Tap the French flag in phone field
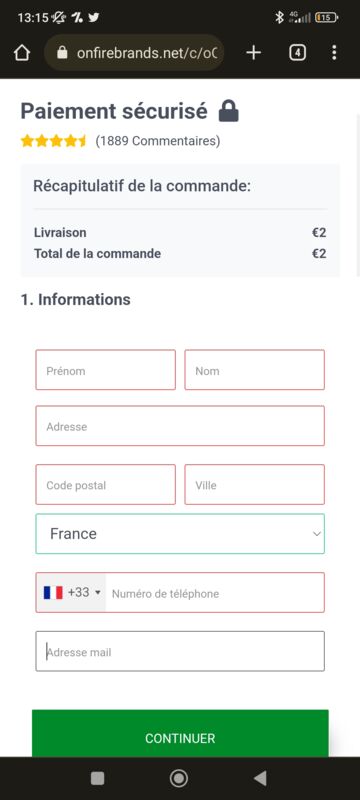Viewport: 360px width, 800px height. click(53, 592)
